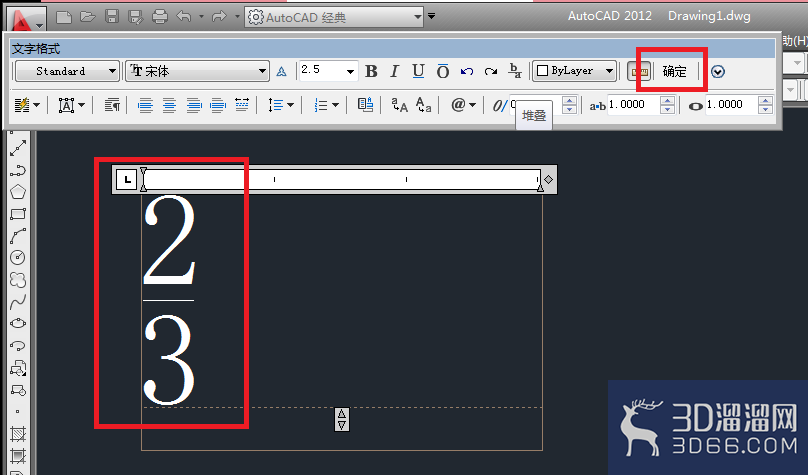Increase the tracking value spinner
808x475 pixels.
tap(667, 100)
